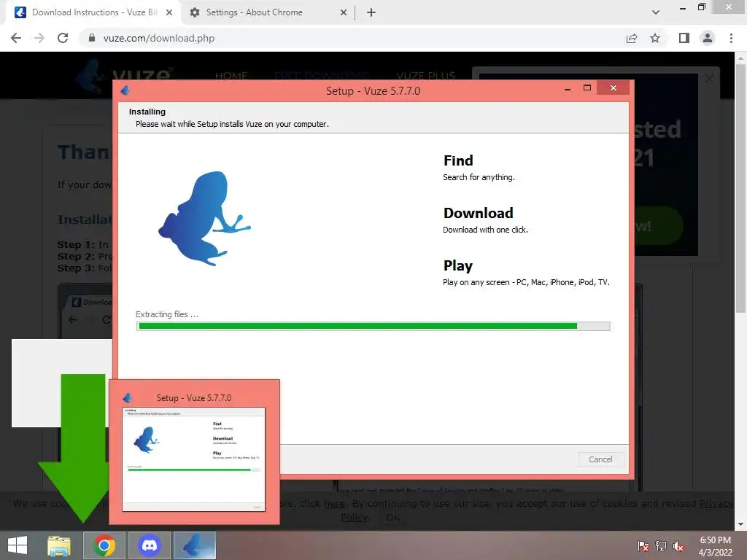Click the Installing header text
Screen dimensions: 747x560
(x=147, y=112)
